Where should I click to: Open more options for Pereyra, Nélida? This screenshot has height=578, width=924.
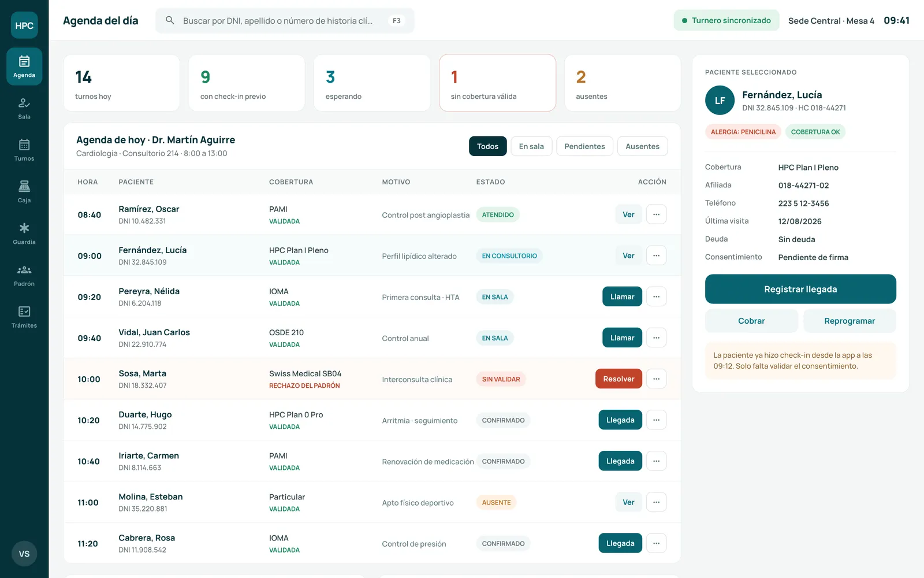(x=656, y=297)
